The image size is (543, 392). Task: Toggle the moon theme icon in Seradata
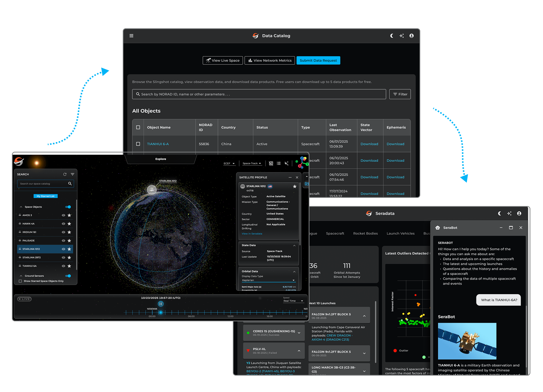tap(499, 213)
